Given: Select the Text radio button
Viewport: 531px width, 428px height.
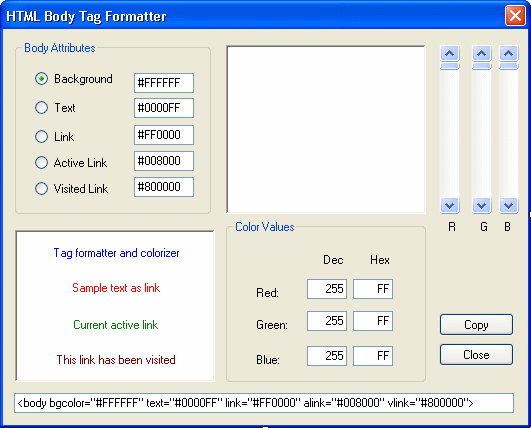Looking at the screenshot, I should 41,108.
